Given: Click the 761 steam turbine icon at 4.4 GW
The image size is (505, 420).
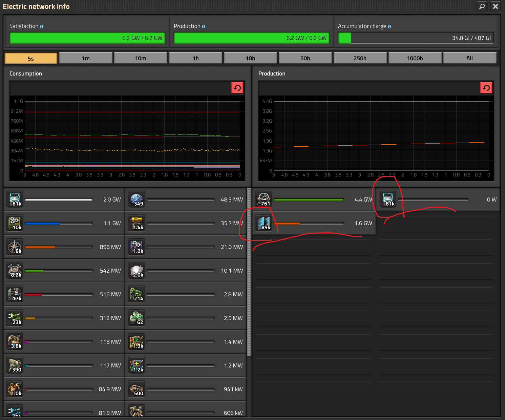Looking at the screenshot, I should coord(264,199).
